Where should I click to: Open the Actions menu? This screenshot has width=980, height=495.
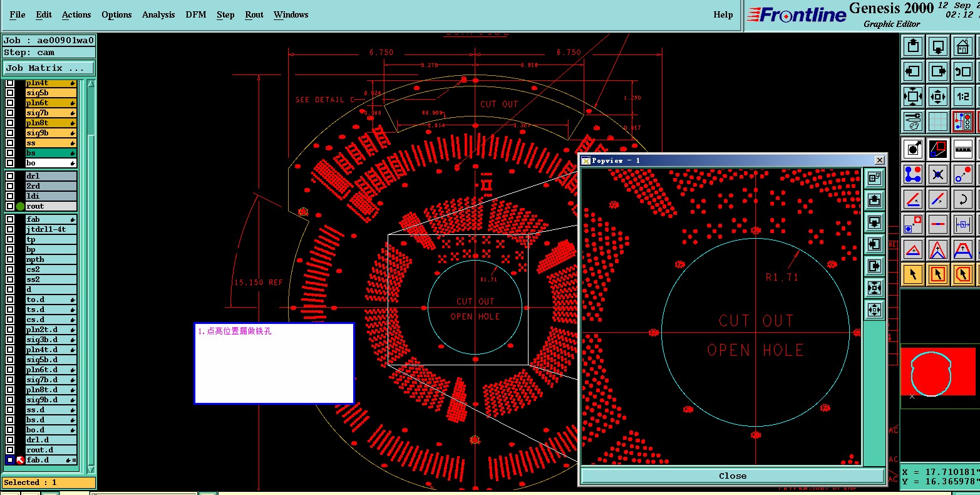[x=76, y=14]
